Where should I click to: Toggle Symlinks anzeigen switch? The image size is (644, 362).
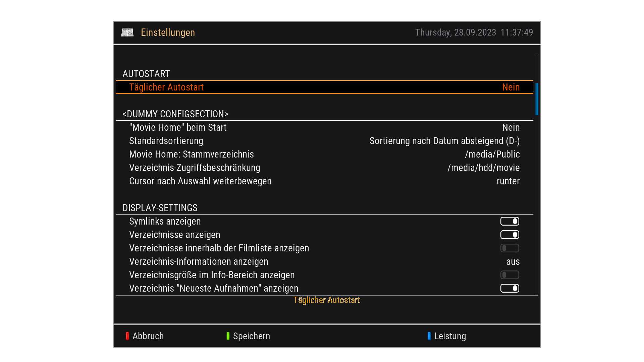pyautogui.click(x=509, y=221)
